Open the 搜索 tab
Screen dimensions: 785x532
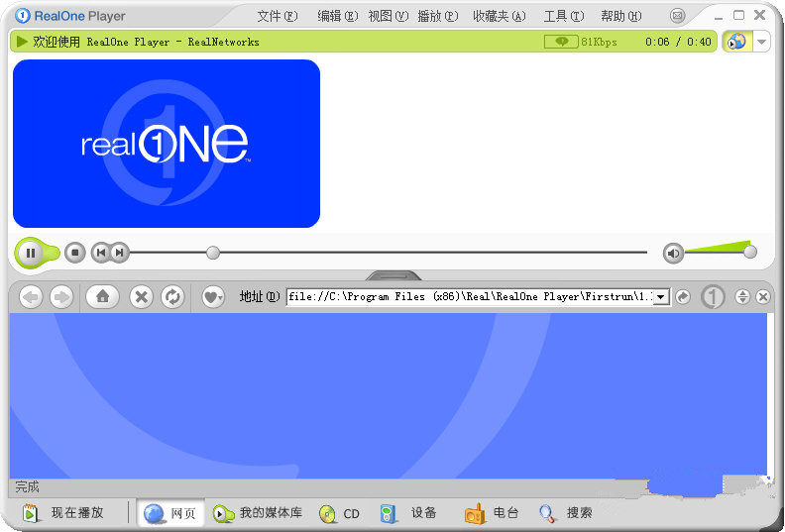(566, 513)
